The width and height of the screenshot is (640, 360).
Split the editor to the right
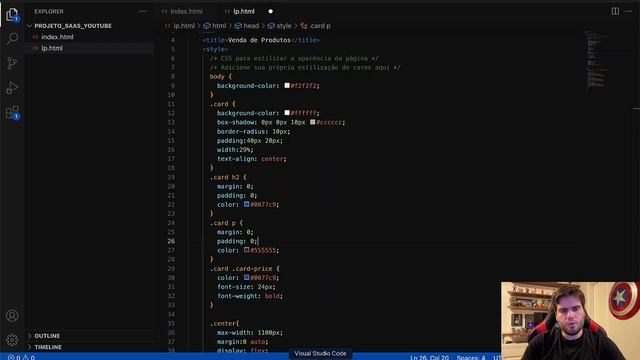(x=615, y=11)
